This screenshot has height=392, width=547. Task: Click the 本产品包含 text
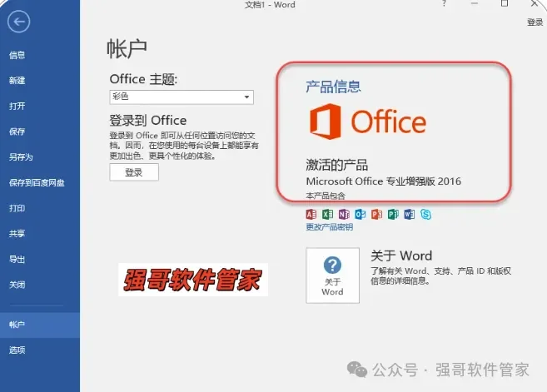326,196
